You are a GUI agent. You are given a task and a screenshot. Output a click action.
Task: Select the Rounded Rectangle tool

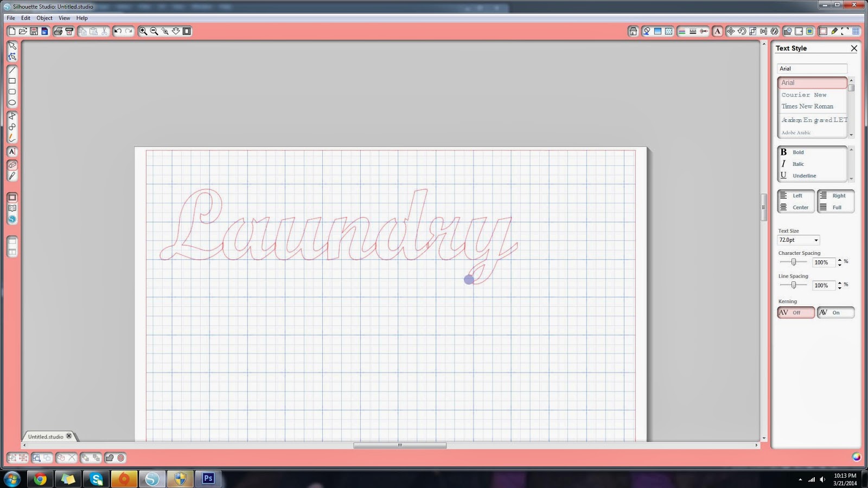pyautogui.click(x=12, y=92)
